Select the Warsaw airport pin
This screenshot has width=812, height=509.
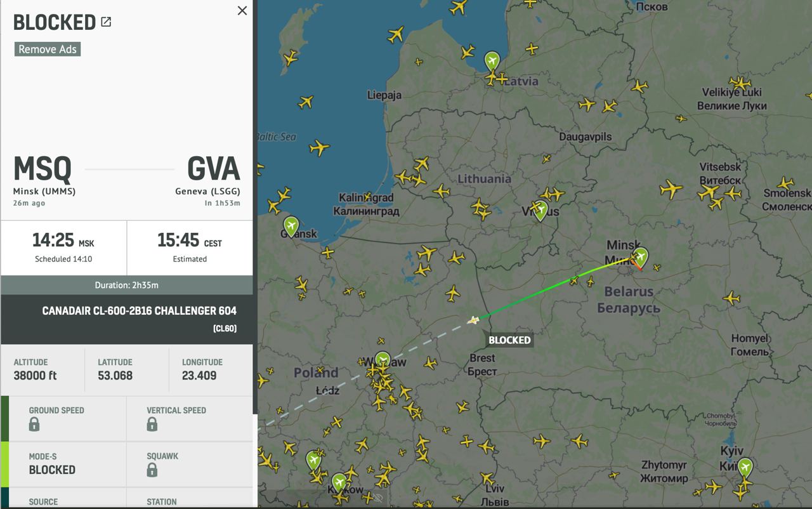click(383, 360)
